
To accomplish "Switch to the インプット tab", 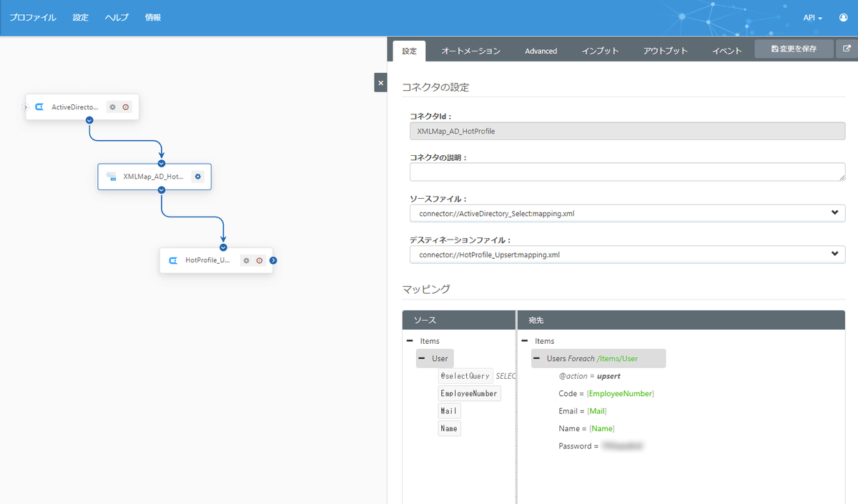I will tap(601, 51).
